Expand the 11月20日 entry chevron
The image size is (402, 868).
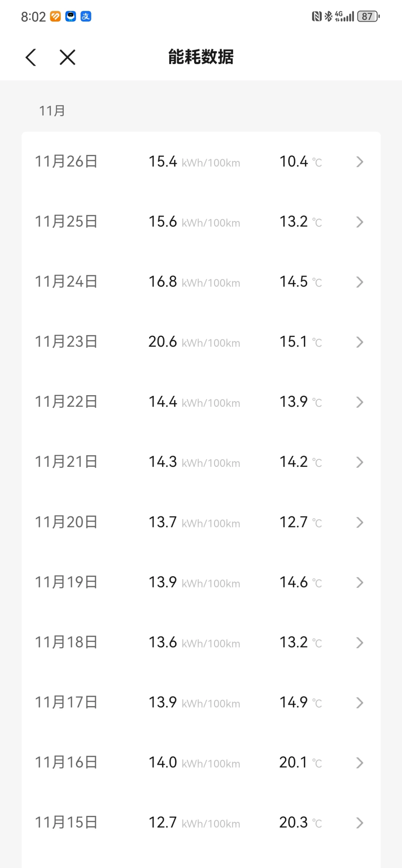click(x=359, y=522)
